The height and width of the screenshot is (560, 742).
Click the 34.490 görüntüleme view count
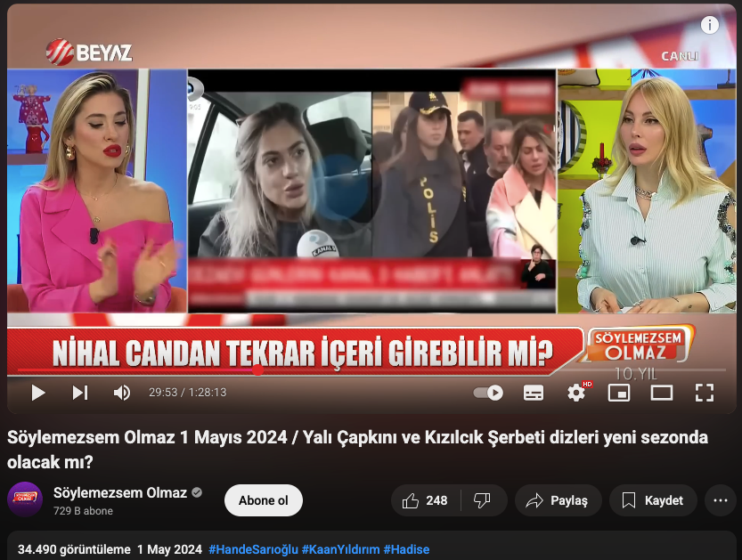tap(74, 549)
